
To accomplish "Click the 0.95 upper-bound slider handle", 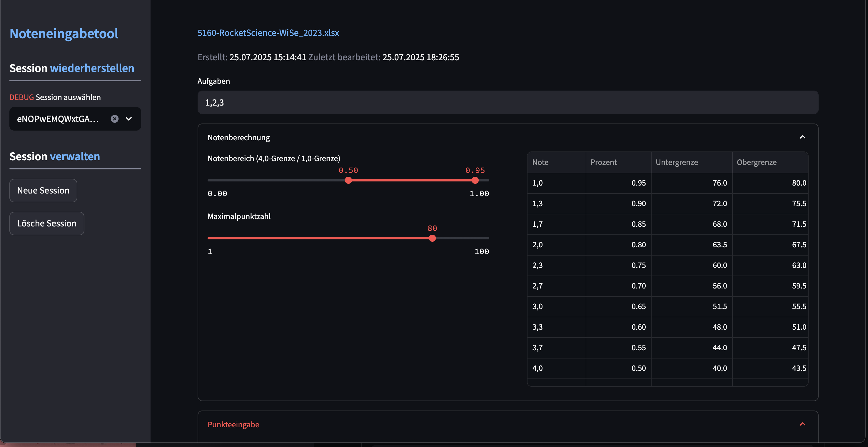I will click(x=475, y=180).
